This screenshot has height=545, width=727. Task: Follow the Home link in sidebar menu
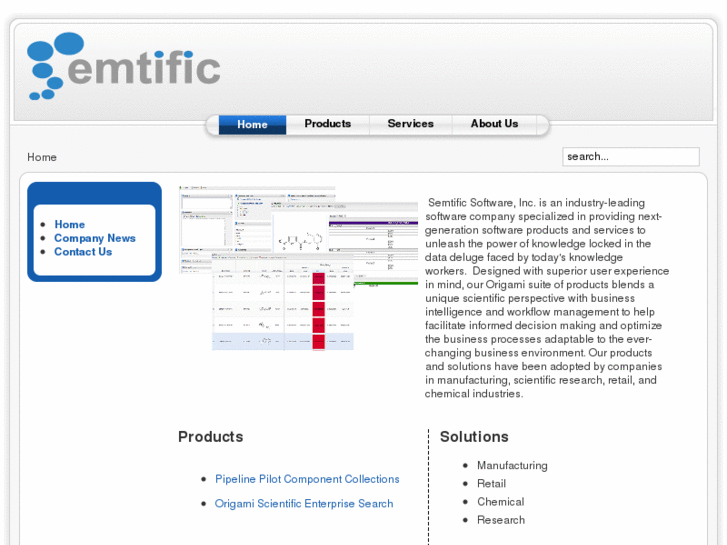(70, 224)
